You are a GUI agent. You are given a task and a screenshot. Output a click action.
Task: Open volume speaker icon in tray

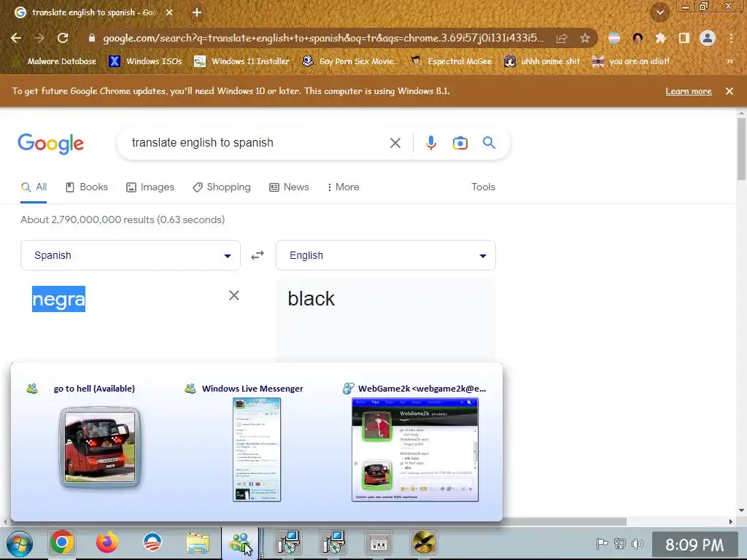pos(638,543)
